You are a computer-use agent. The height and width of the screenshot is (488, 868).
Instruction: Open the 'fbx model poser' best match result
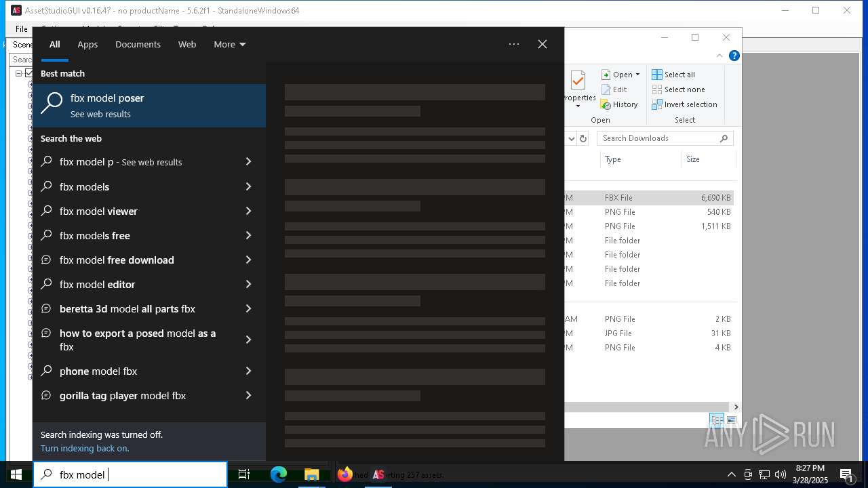coord(149,106)
